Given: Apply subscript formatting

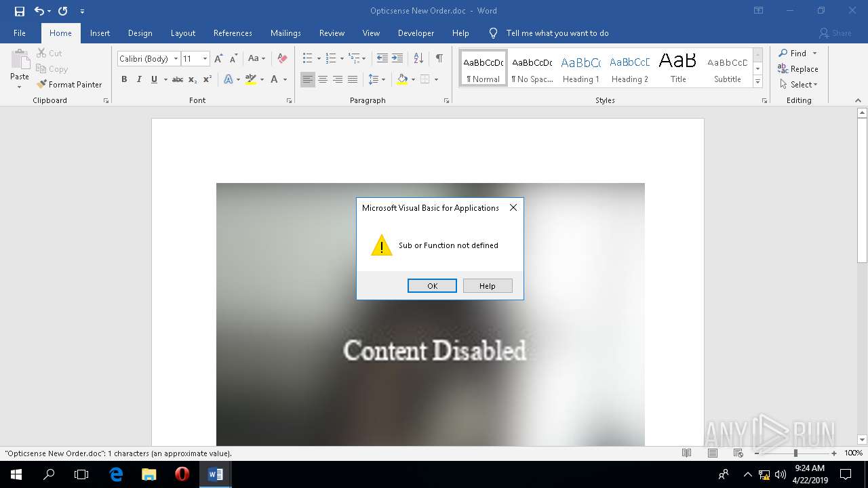Looking at the screenshot, I should (x=193, y=79).
